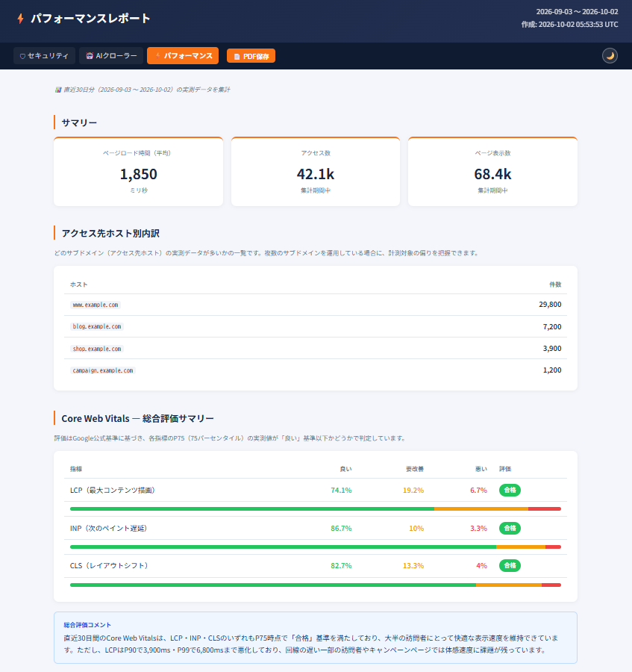Screen dimensions: 632x672
Task: Click the PDF保存 button
Action: [x=251, y=56]
